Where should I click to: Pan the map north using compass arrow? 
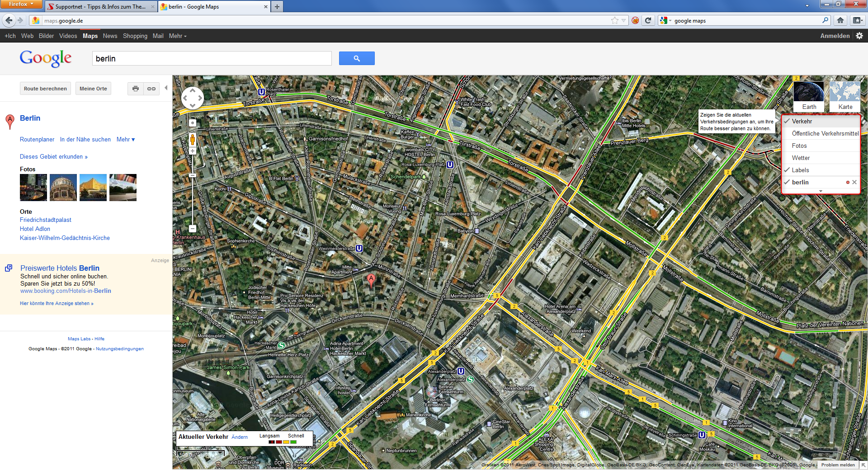coord(192,90)
